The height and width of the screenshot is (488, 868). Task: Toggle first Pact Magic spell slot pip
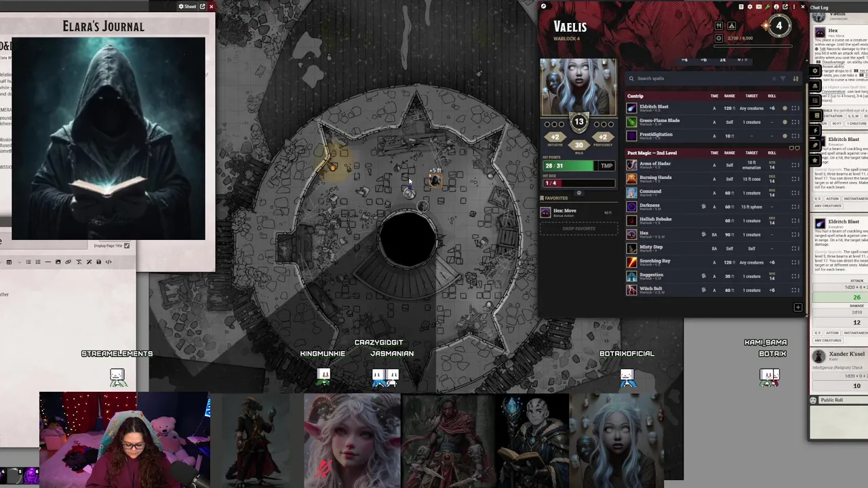click(x=792, y=148)
